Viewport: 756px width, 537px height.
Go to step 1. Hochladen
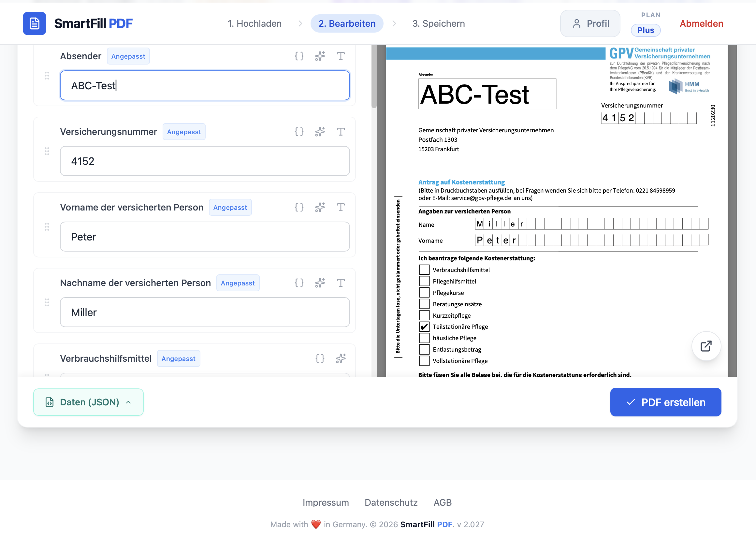pos(254,23)
